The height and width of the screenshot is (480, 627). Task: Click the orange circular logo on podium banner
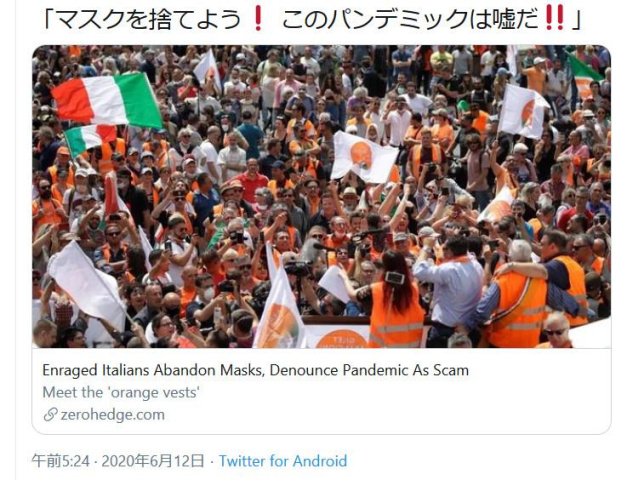point(341,339)
